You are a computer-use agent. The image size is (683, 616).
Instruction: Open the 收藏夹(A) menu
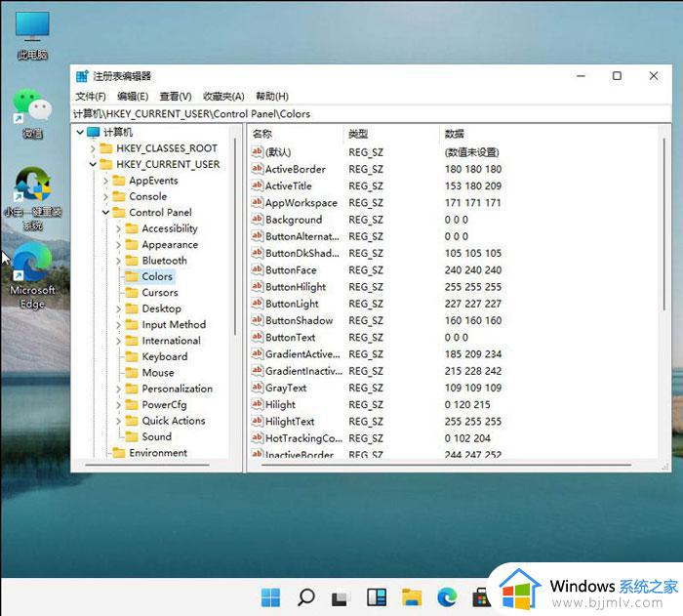pyautogui.click(x=223, y=97)
